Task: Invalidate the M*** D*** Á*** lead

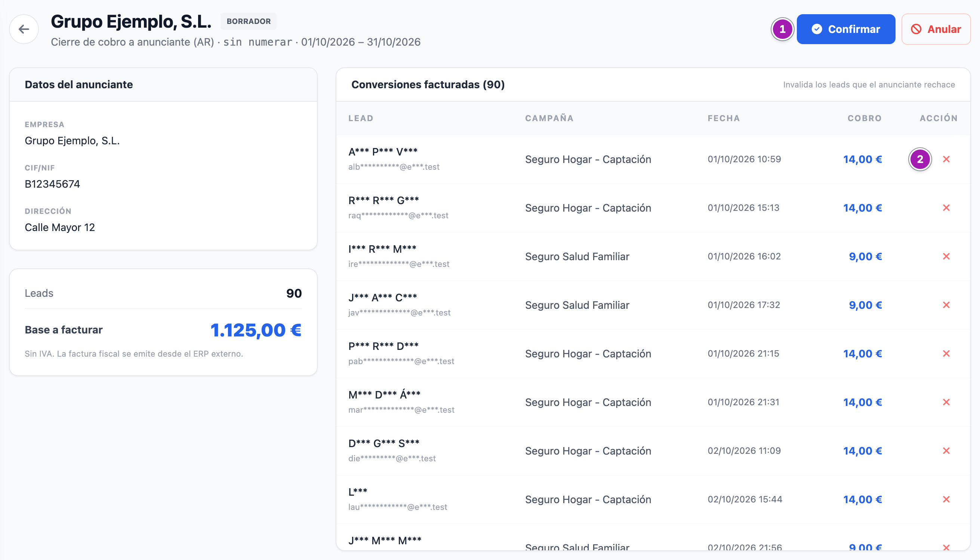Action: (946, 402)
